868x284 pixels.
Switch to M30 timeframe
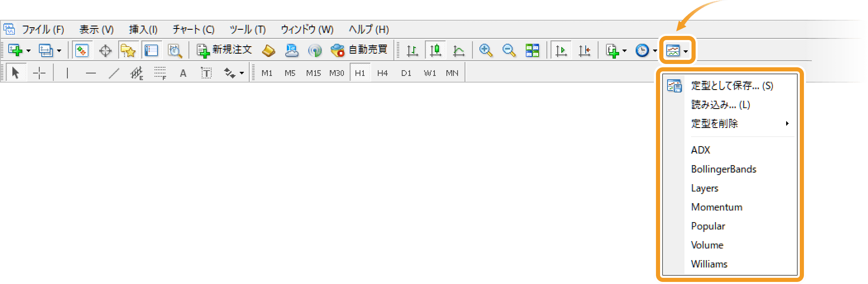tap(336, 73)
